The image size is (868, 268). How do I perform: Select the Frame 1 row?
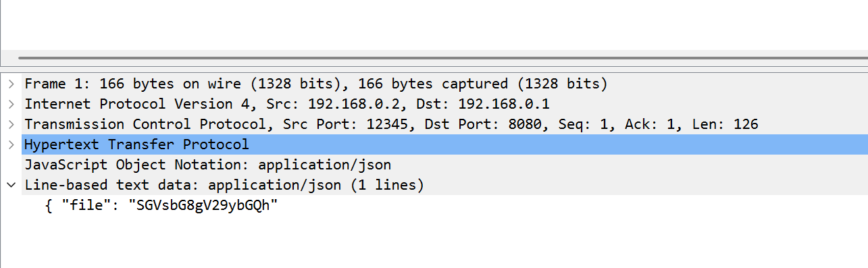pyautogui.click(x=434, y=84)
